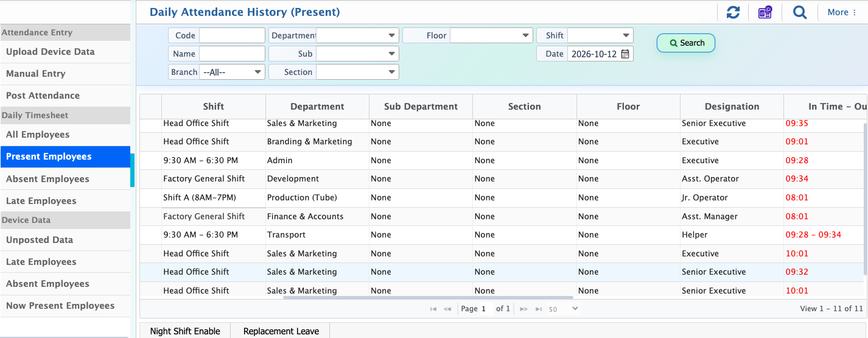
Task: Open Absent Employees under Device Data
Action: pos(65,284)
